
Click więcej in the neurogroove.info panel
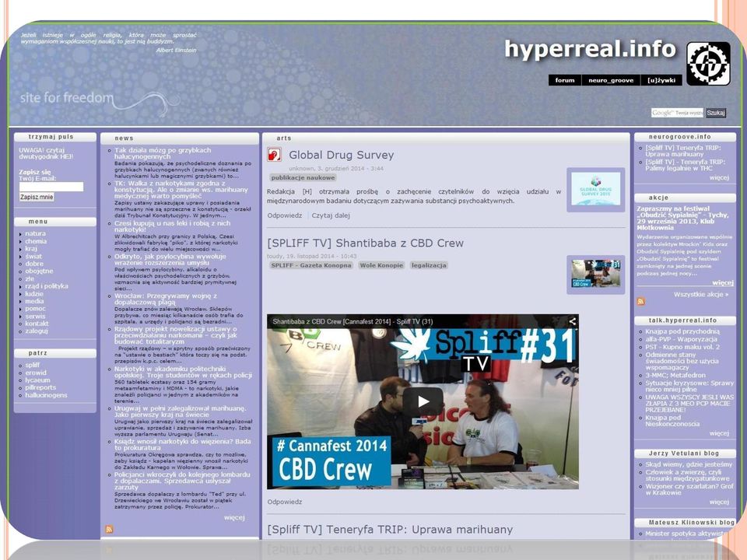719,177
